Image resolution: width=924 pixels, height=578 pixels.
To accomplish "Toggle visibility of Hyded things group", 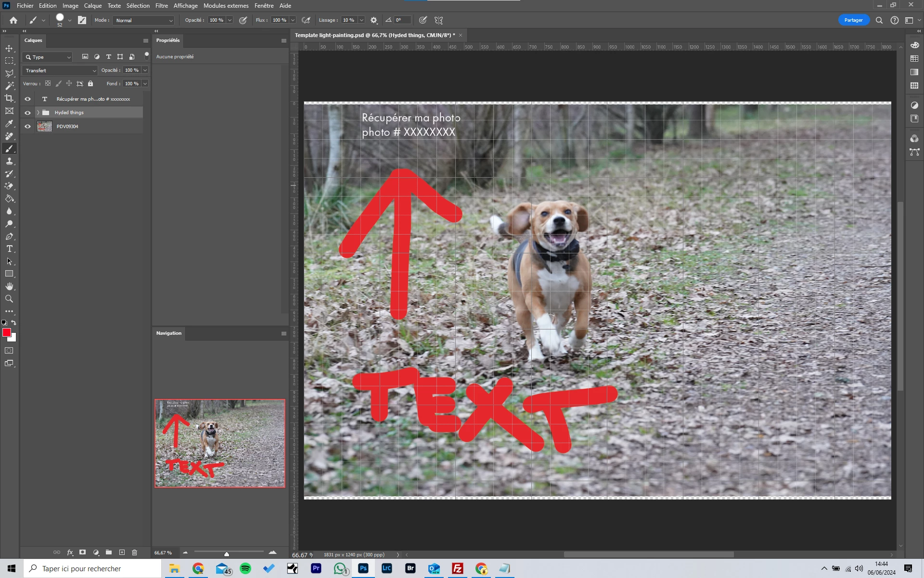I will 27,113.
